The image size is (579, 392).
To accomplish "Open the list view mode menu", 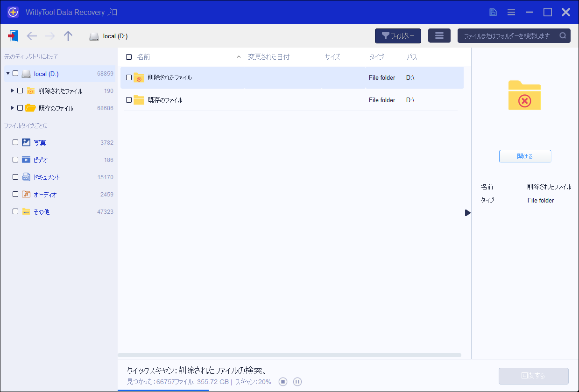I will [x=439, y=36].
